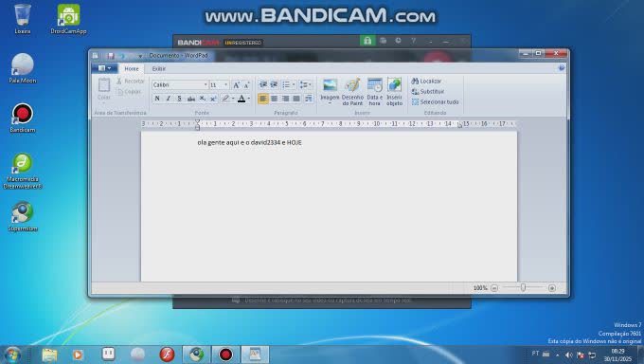This screenshot has height=364, width=644.
Task: Decrease paragraph indent
Action: point(263,84)
